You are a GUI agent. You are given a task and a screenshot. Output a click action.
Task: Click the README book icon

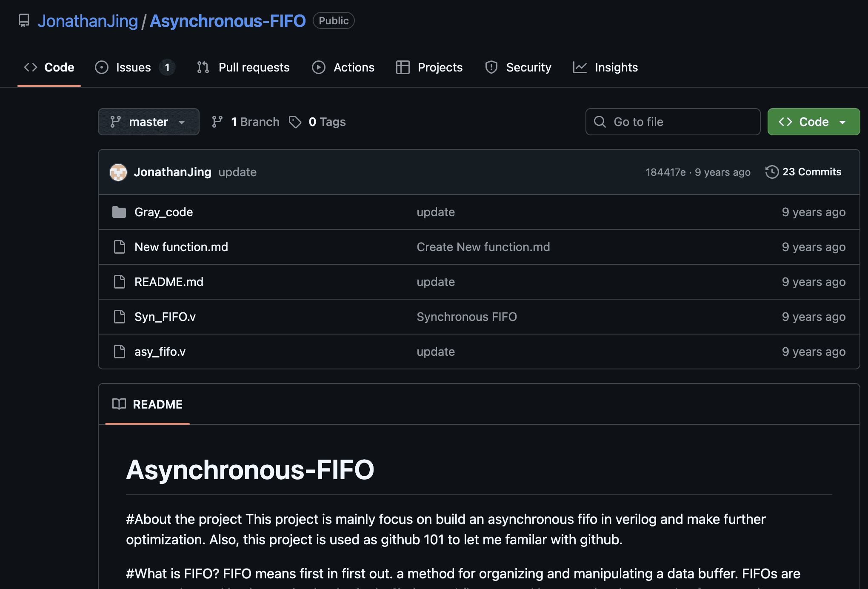(119, 404)
